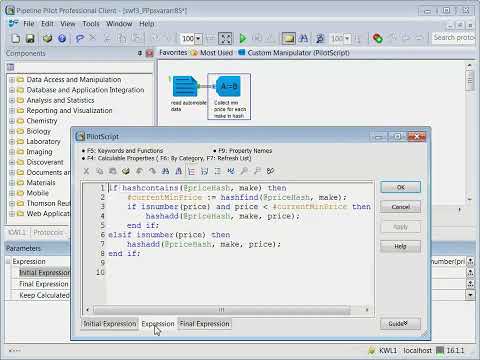This screenshot has width=480, height=360.
Task: Expand the Data Access and Manipulation folder
Action: click(x=12, y=80)
